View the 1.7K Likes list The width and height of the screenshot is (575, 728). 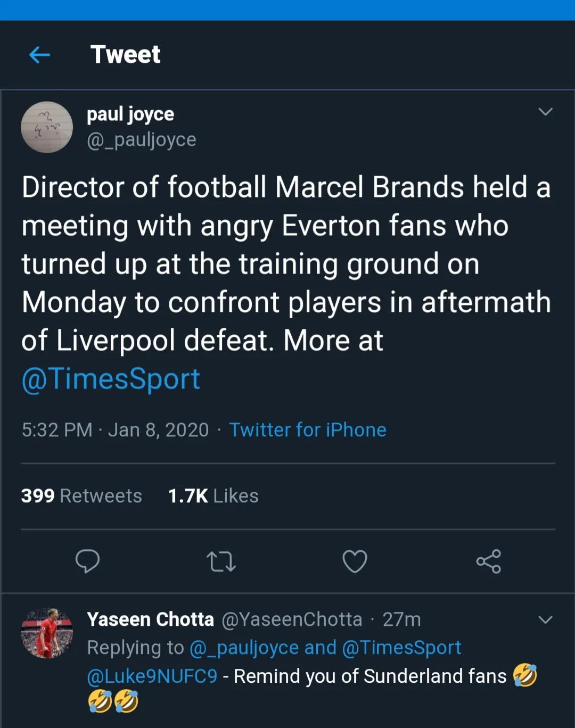[213, 496]
